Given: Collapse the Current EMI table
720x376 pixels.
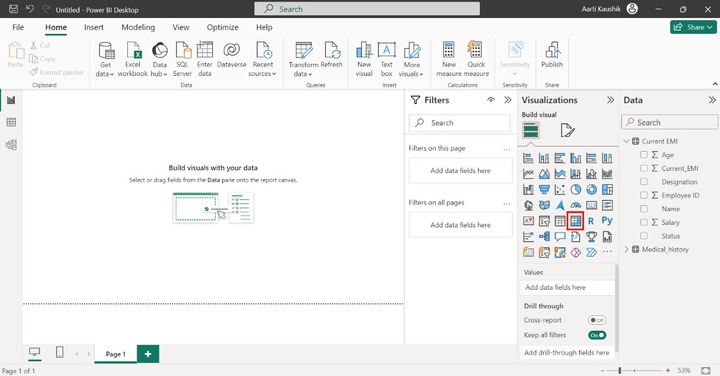Looking at the screenshot, I should 627,141.
